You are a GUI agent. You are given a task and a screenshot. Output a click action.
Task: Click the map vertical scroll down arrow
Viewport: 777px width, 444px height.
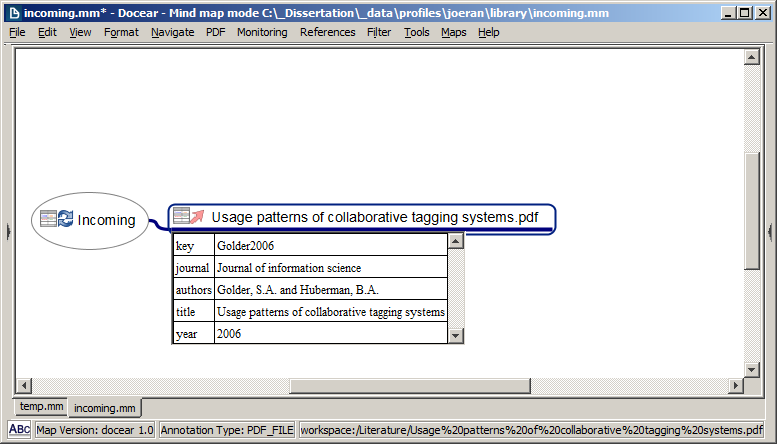coord(752,370)
